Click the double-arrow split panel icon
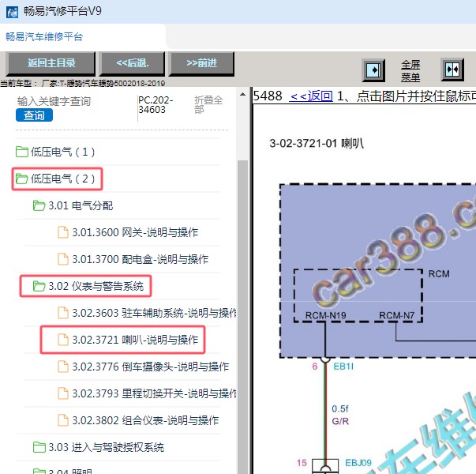476x474 pixels. (x=452, y=70)
